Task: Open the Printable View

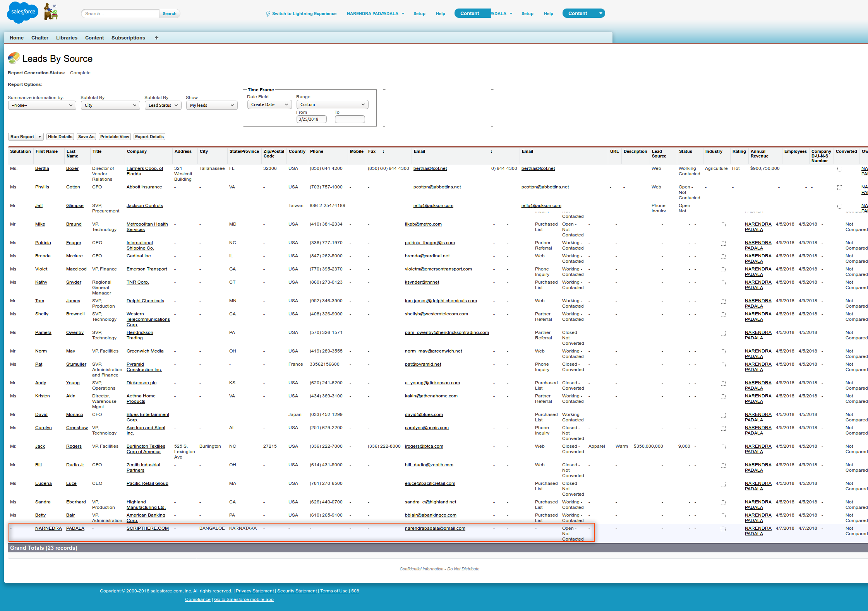Action: point(115,137)
